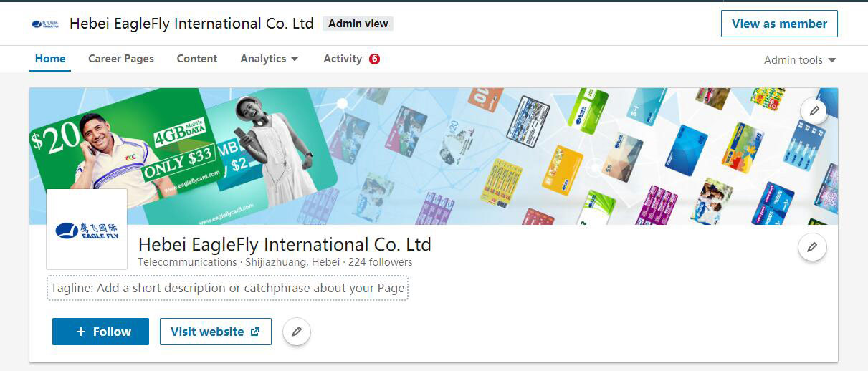Open the Home tab
The width and height of the screenshot is (868, 371).
click(x=50, y=59)
